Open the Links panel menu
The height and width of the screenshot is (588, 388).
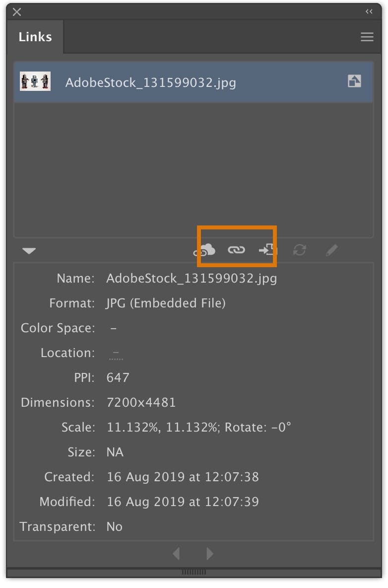pos(367,37)
